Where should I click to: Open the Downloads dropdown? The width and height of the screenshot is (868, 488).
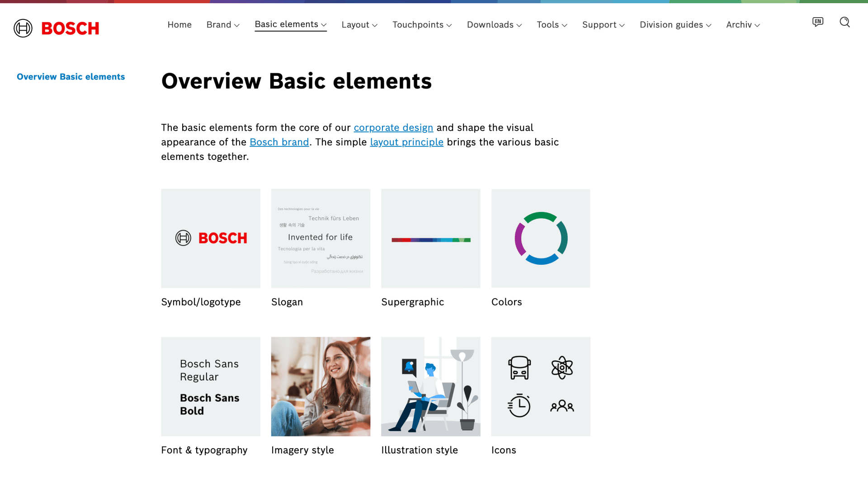[494, 25]
